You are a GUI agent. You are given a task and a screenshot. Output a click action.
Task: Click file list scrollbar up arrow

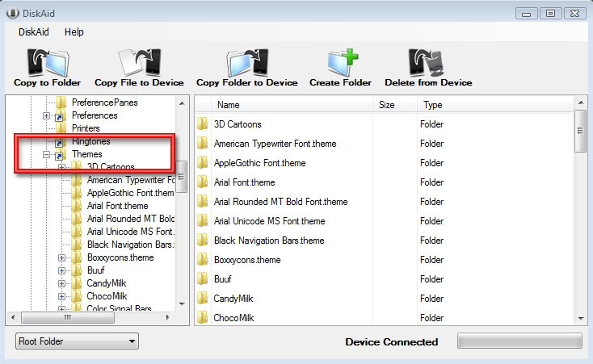[581, 103]
